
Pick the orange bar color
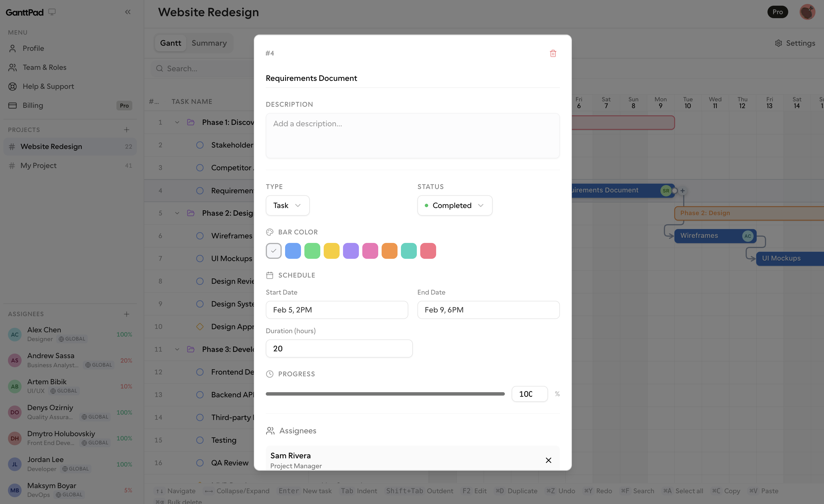pyautogui.click(x=390, y=251)
